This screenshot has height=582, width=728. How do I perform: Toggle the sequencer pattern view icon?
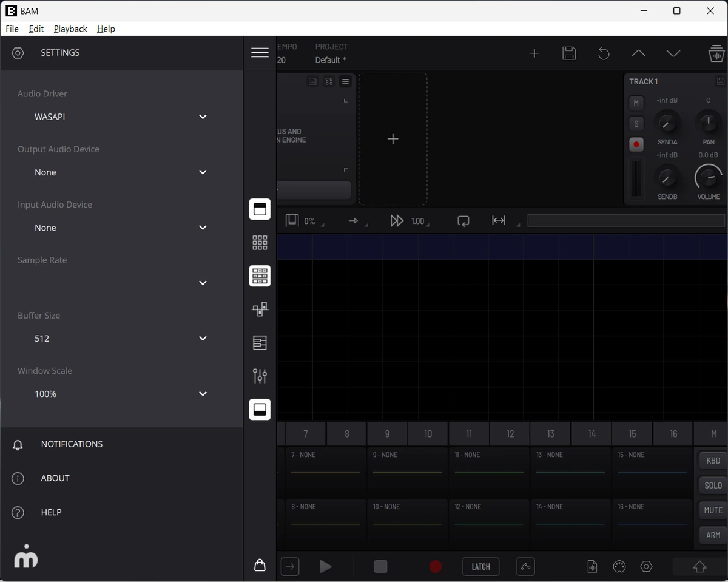260,276
